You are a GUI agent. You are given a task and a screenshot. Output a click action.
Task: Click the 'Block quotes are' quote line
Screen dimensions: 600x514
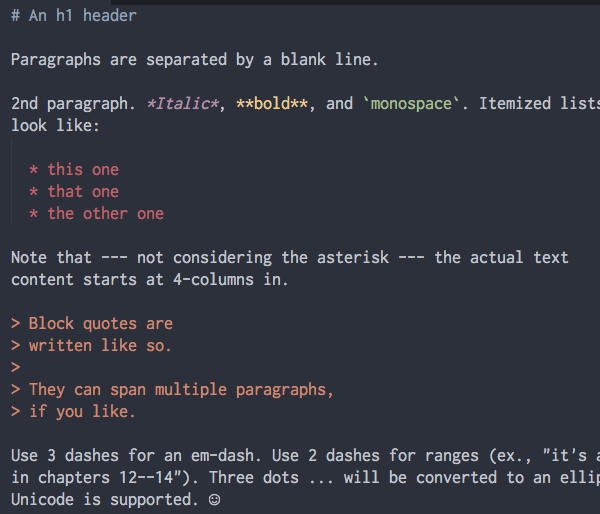click(x=100, y=323)
